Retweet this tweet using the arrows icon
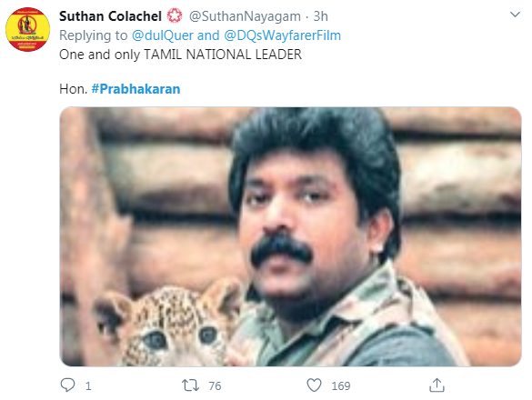 pos(190,385)
